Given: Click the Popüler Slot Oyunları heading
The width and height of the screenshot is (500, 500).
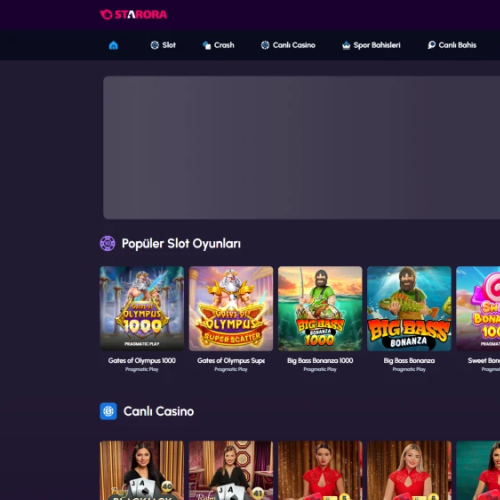Looking at the screenshot, I should (181, 244).
